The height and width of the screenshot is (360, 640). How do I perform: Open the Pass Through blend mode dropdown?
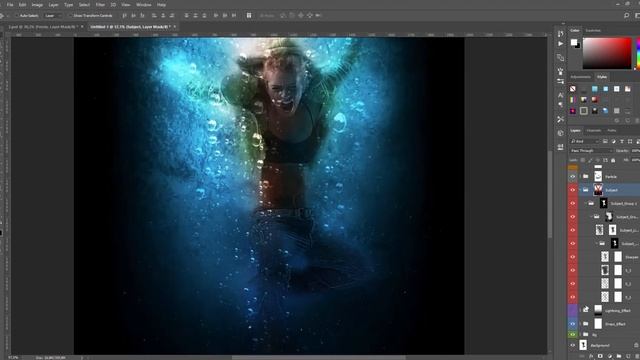[x=591, y=151]
